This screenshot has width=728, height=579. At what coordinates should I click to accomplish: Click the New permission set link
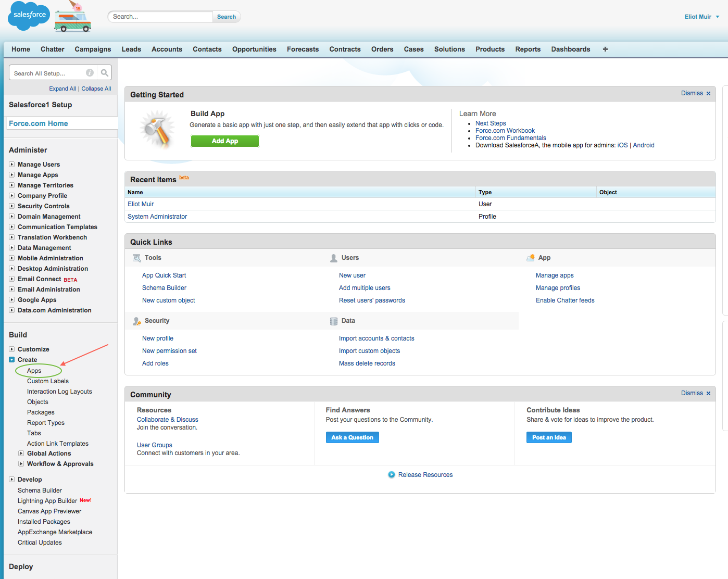click(x=169, y=351)
